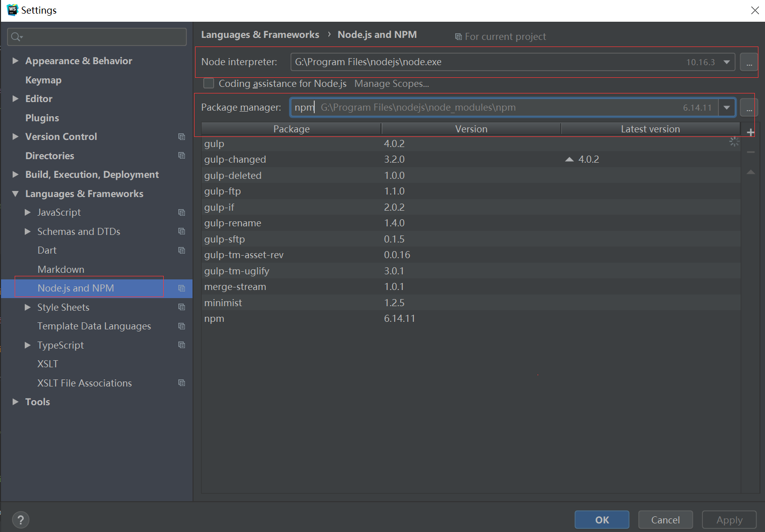Click project-level icon beside Template Data Languages
This screenshot has width=765, height=532.
182,326
